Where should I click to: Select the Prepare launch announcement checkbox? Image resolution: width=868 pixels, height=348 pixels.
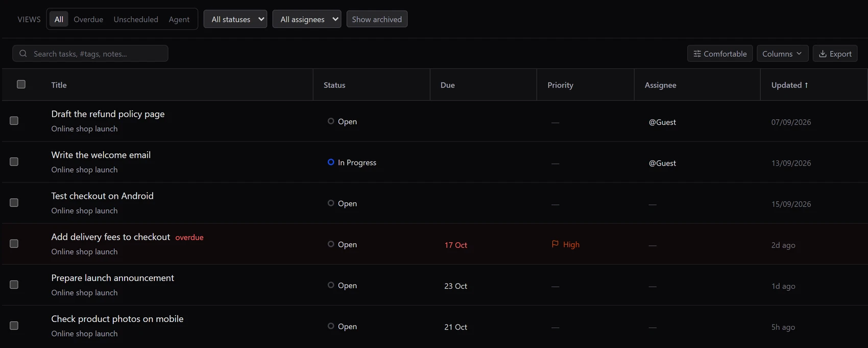point(14,284)
